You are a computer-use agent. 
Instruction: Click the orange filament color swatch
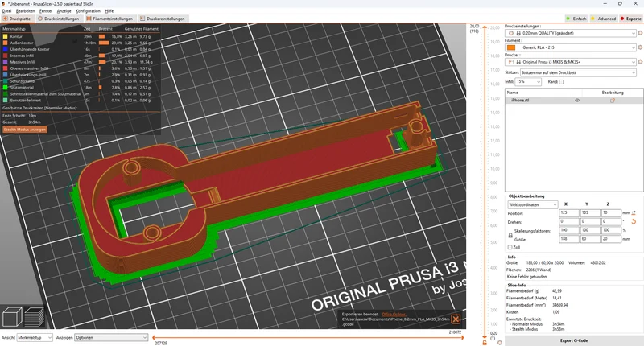point(511,47)
